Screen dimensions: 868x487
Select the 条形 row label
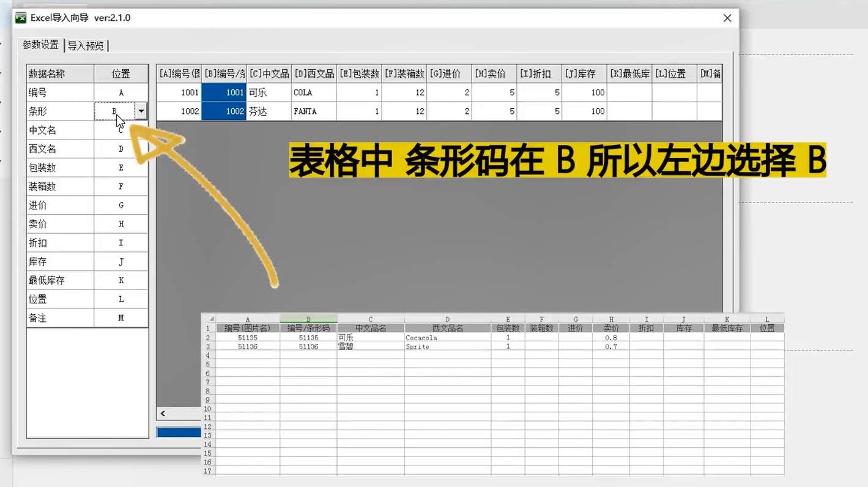pos(61,111)
